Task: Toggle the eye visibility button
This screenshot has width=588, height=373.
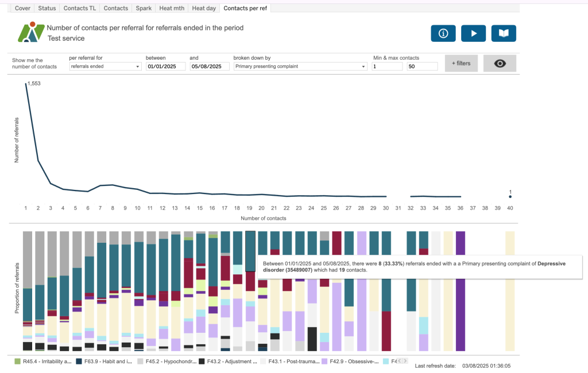Action: tap(500, 64)
